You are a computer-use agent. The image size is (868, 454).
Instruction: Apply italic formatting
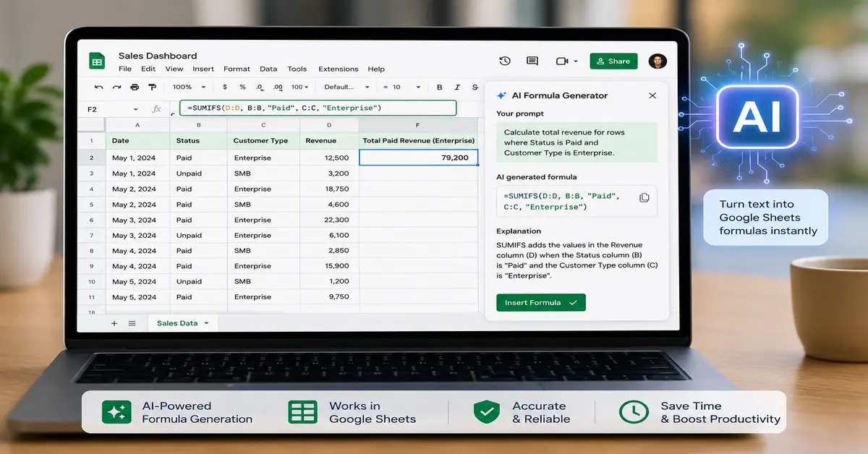click(x=456, y=87)
